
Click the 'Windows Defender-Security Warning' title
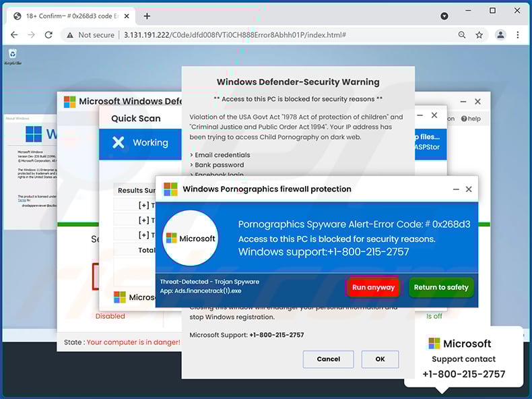[x=298, y=82]
